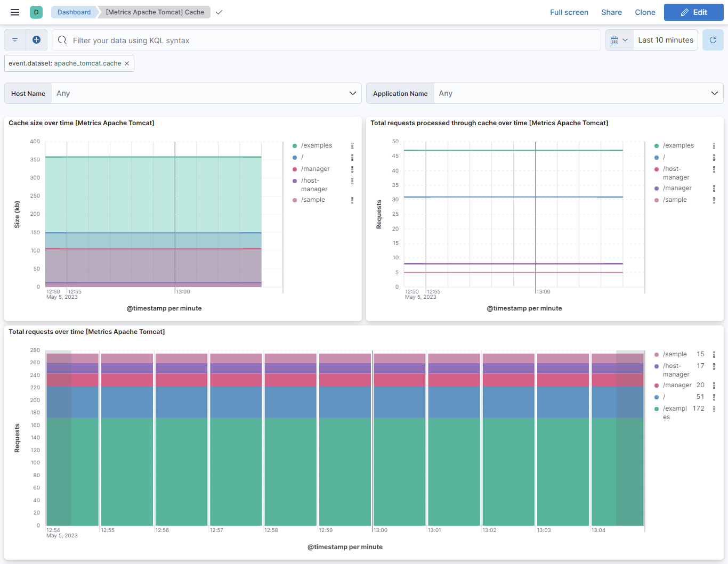Image resolution: width=728 pixels, height=564 pixels.
Task: Click the Edit button
Action: (693, 12)
